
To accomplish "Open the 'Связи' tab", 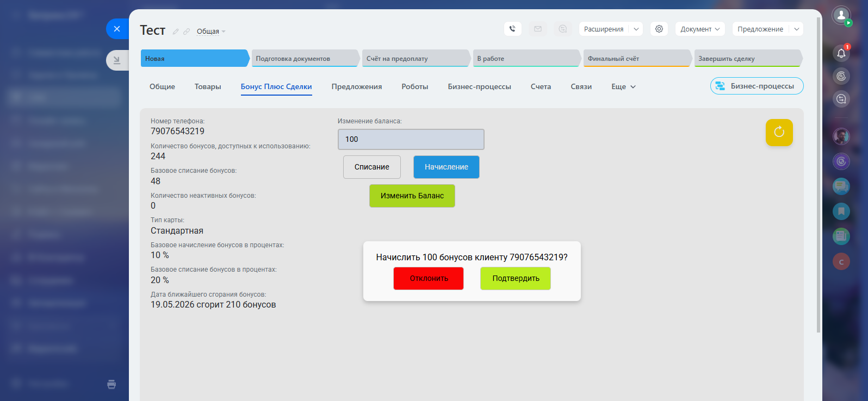I will (x=581, y=86).
